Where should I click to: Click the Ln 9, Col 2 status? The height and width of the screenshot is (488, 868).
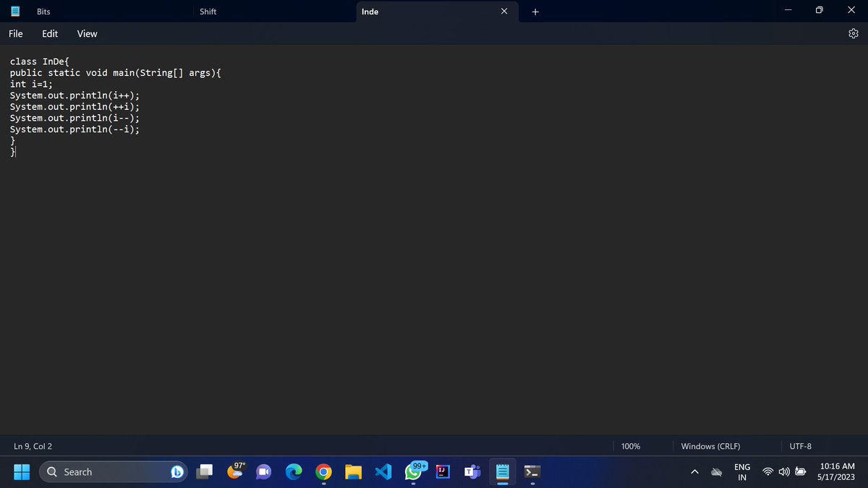click(x=33, y=446)
